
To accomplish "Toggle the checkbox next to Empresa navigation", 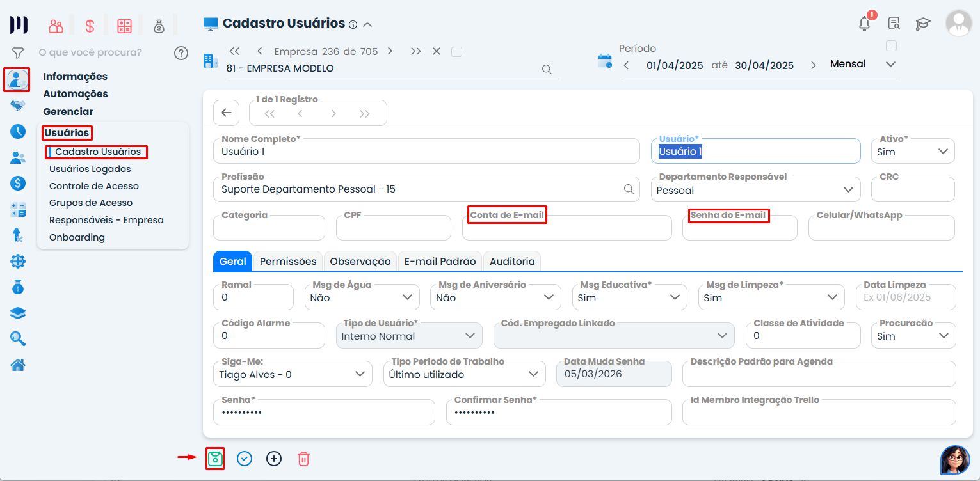I will pos(456,52).
